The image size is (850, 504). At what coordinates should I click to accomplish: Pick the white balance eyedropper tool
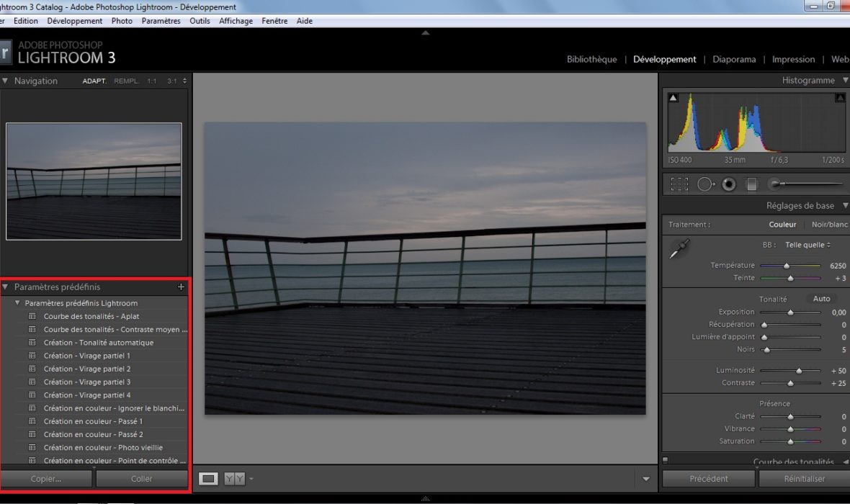[679, 250]
